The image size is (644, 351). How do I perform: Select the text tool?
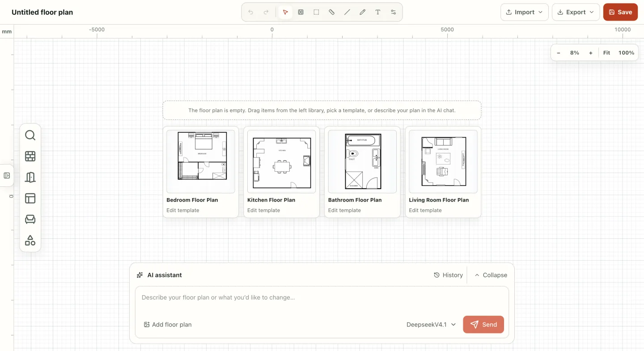pyautogui.click(x=378, y=12)
